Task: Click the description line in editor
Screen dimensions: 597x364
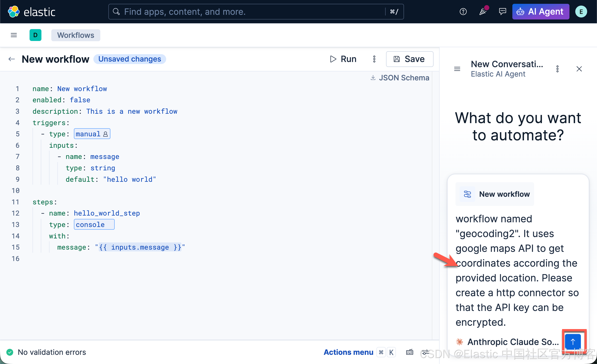Action: click(x=105, y=111)
